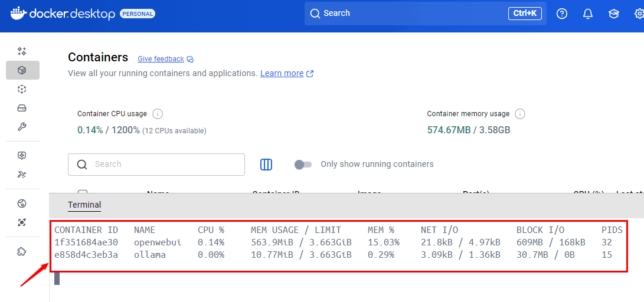Open Docker Scout shield icon
The width and height of the screenshot is (644, 302).
[22, 156]
